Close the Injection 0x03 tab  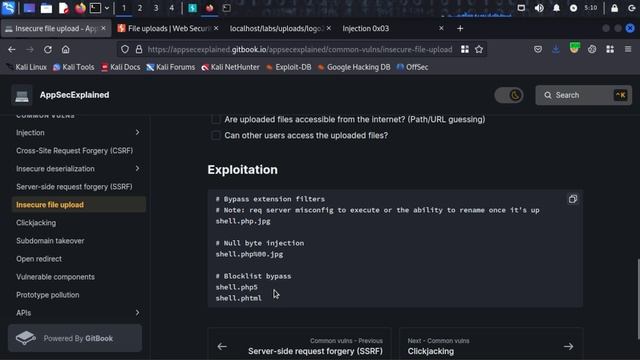[441, 28]
